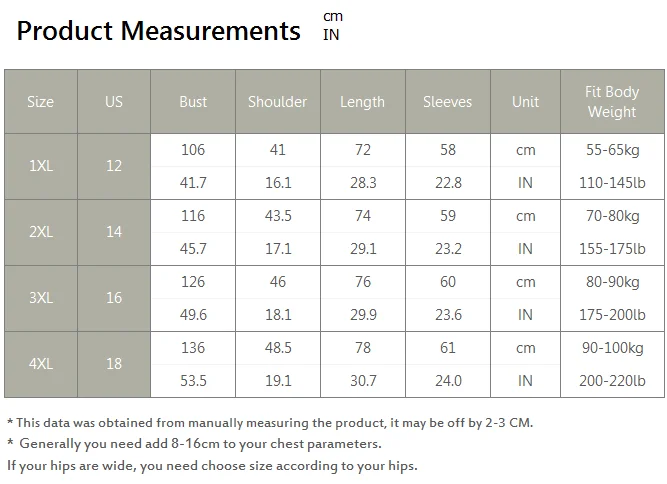Select the US column header
667x484 pixels.
pyautogui.click(x=114, y=102)
